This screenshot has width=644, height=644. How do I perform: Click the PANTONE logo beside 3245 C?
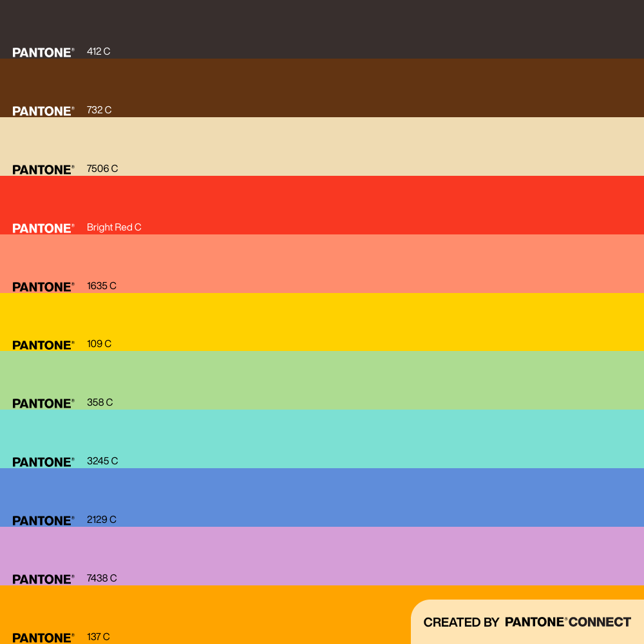[44, 462]
